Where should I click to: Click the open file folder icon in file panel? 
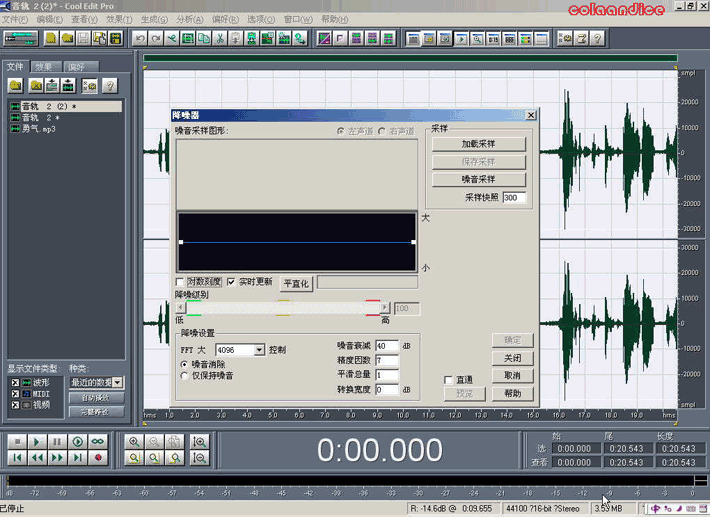tap(16, 85)
